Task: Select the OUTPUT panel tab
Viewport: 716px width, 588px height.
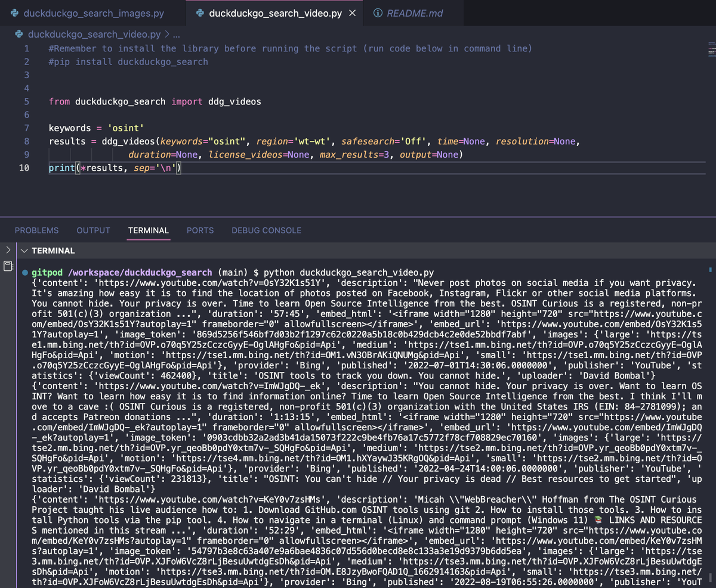Action: pyautogui.click(x=92, y=230)
